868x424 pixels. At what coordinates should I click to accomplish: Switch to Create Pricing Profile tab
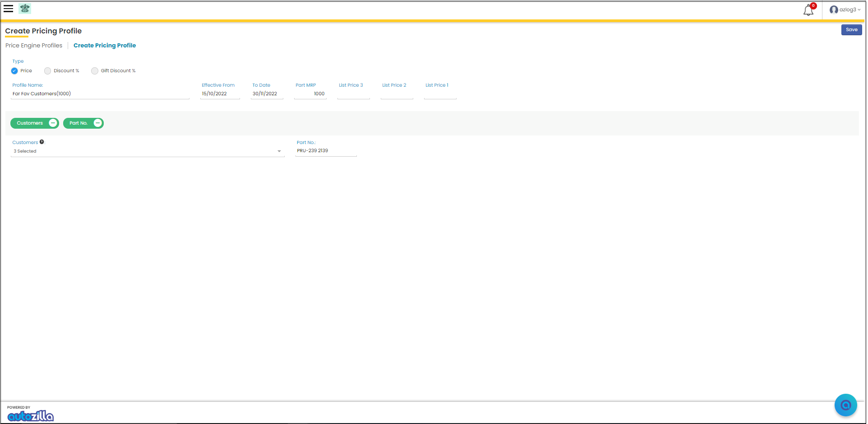tap(105, 46)
